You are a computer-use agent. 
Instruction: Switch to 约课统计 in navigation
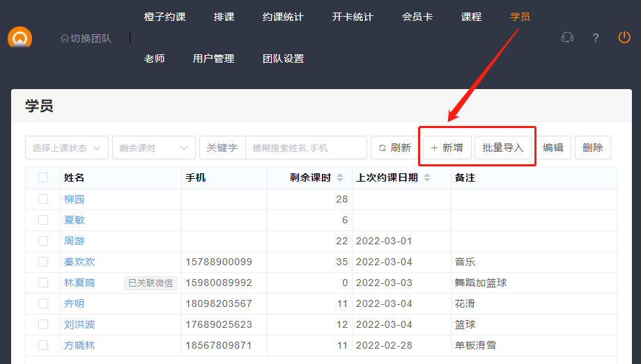point(283,17)
